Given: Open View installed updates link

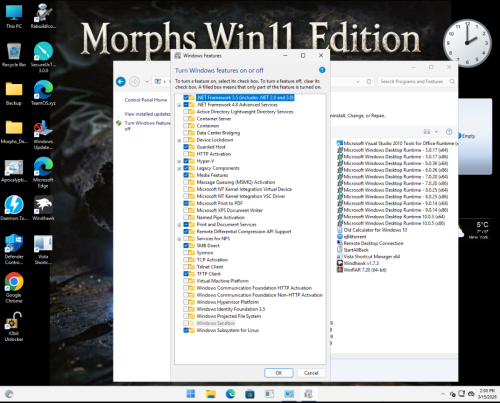Looking at the screenshot, I should (147, 114).
